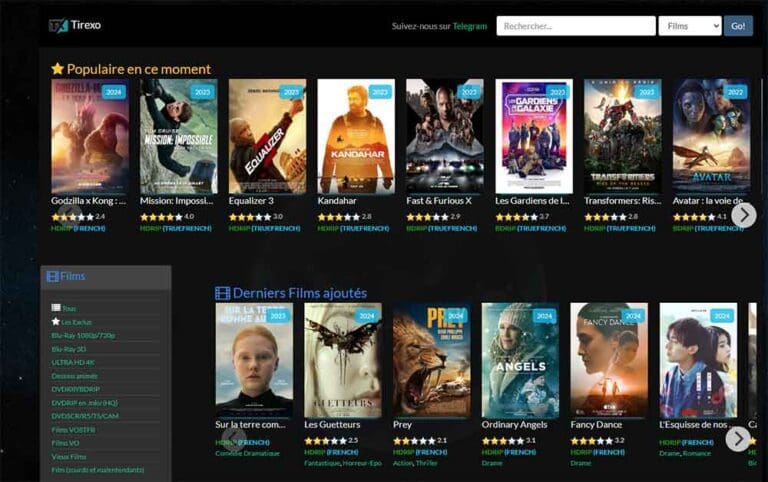Click the Prey title text
768x482 pixels.
402,425
